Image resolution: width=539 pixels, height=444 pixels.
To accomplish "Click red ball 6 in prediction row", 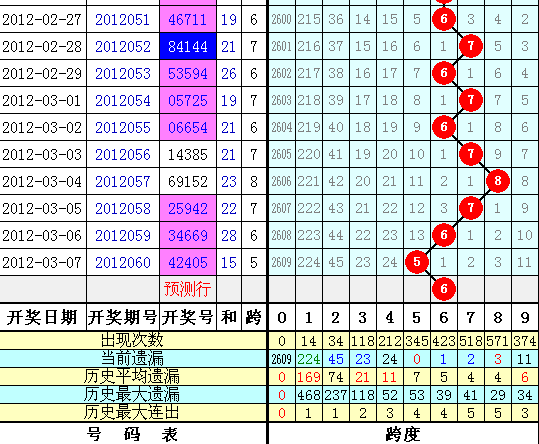I will pyautogui.click(x=444, y=289).
